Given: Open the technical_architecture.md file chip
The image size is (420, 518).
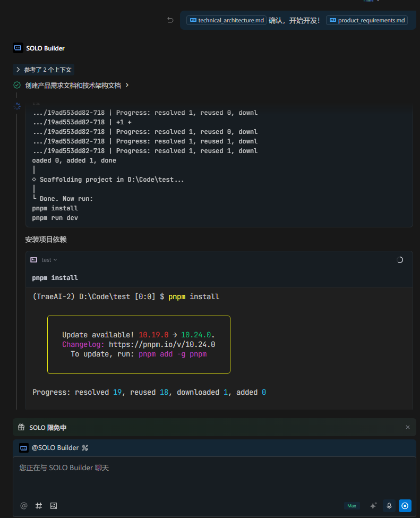Looking at the screenshot, I should [x=226, y=20].
